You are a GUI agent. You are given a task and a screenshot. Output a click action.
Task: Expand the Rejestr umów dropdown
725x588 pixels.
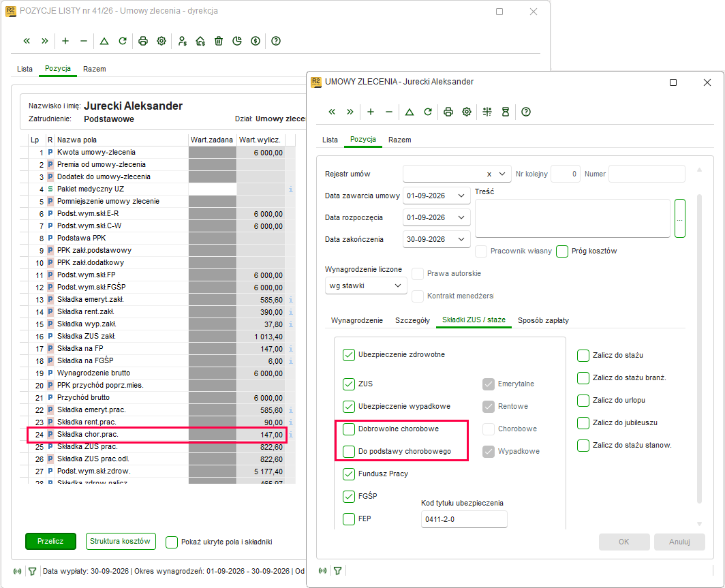[502, 174]
